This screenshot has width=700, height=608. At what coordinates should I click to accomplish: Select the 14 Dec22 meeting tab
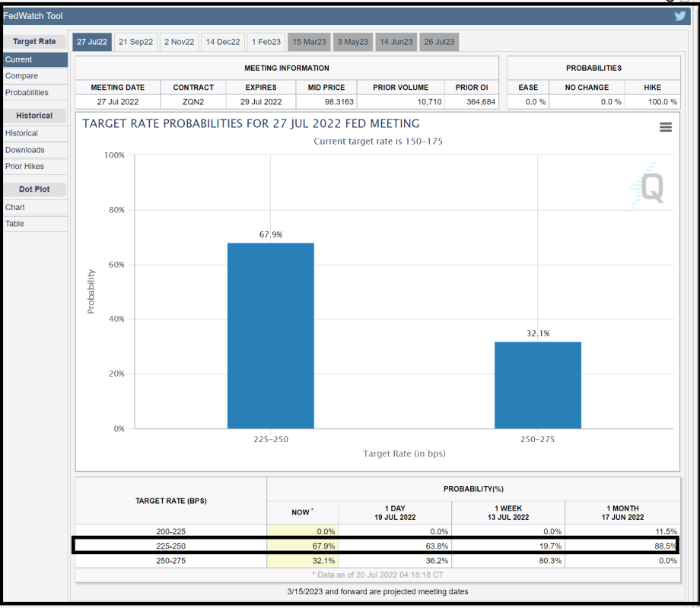click(223, 42)
